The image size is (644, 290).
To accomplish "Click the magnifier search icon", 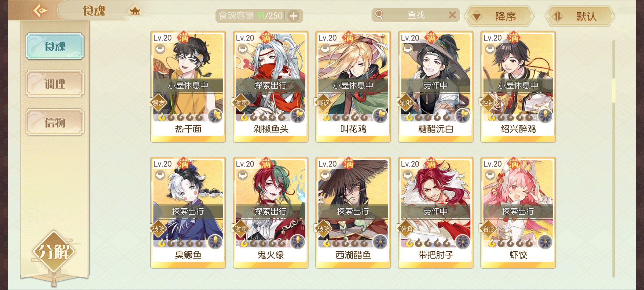I will pos(379,15).
